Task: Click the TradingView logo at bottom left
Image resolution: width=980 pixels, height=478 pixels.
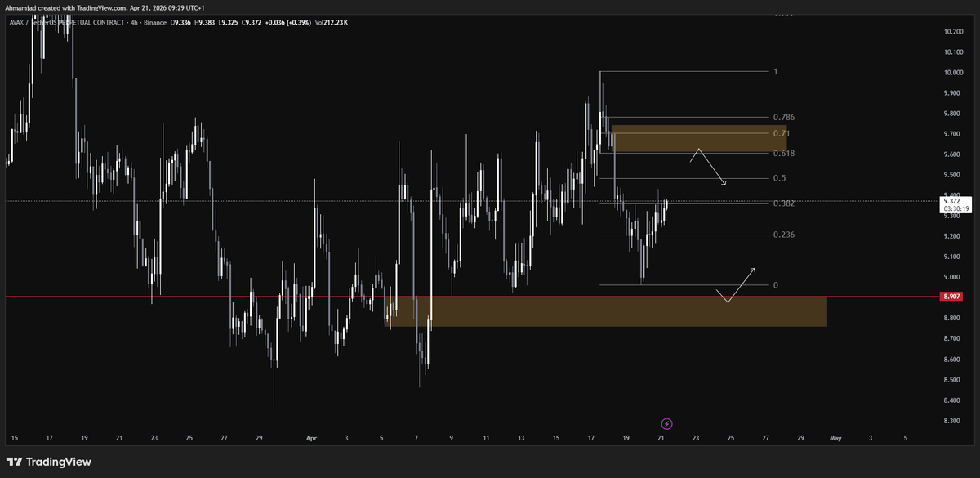Action: click(49, 462)
